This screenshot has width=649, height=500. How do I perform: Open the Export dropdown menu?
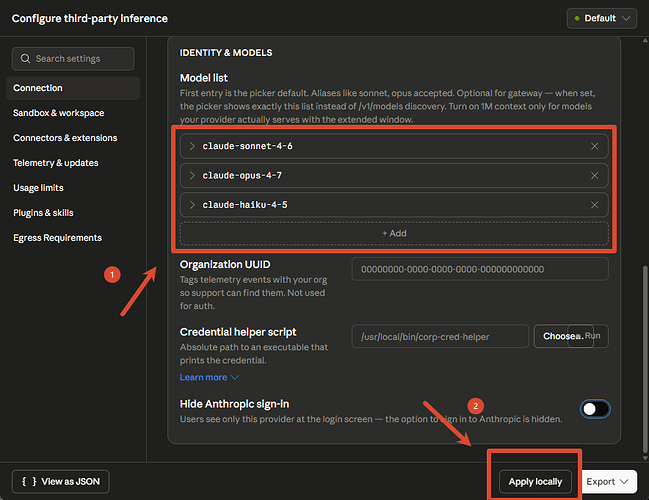click(x=607, y=482)
